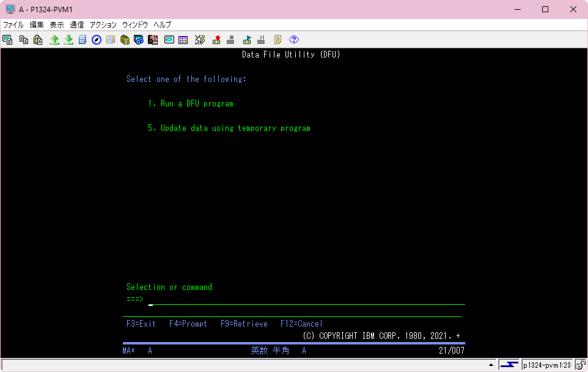Open the blue compass navigator icon
588x372 pixels.
click(97, 39)
